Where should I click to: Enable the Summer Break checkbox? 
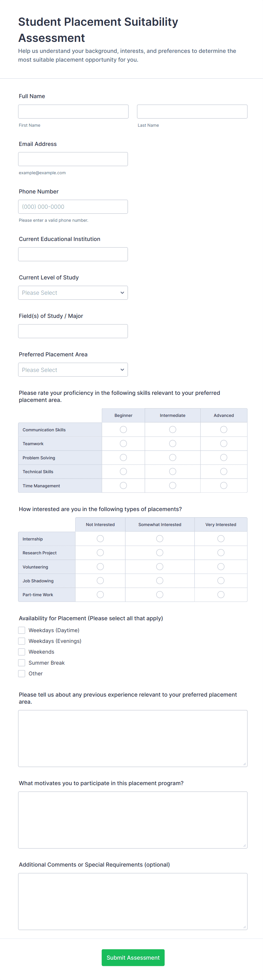(22, 663)
